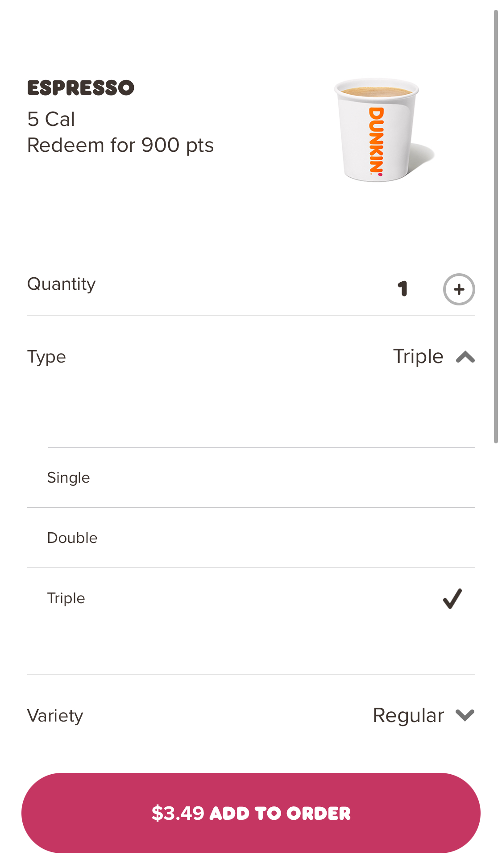Click the checkmark next to Triple
The width and height of the screenshot is (502, 868).
452,598
